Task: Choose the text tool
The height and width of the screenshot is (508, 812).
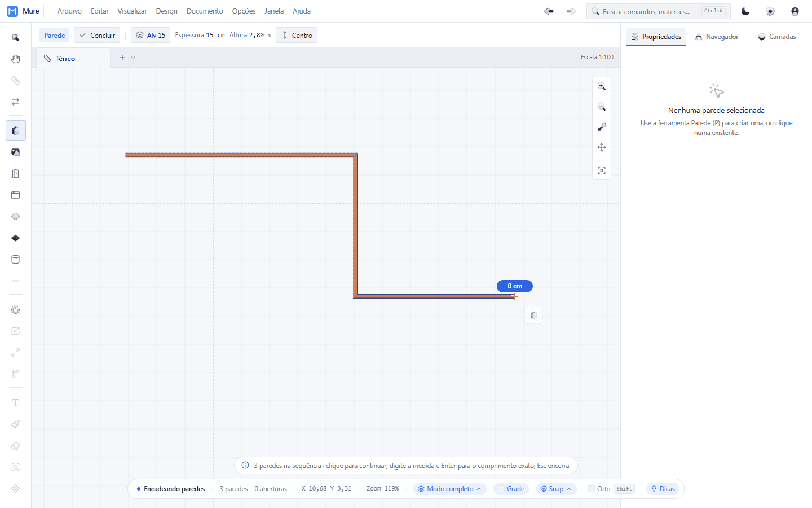Action: (16, 403)
